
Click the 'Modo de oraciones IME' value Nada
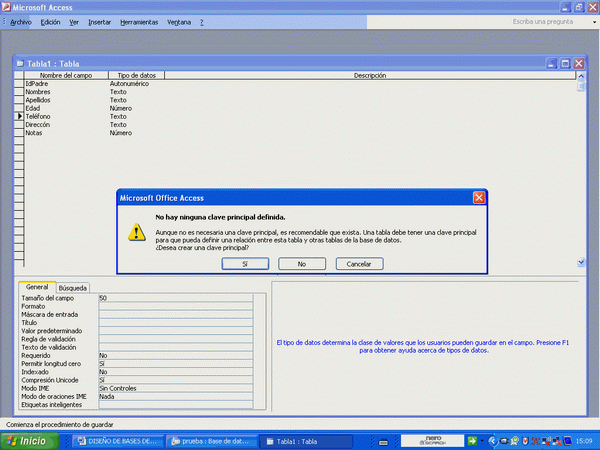(176, 396)
